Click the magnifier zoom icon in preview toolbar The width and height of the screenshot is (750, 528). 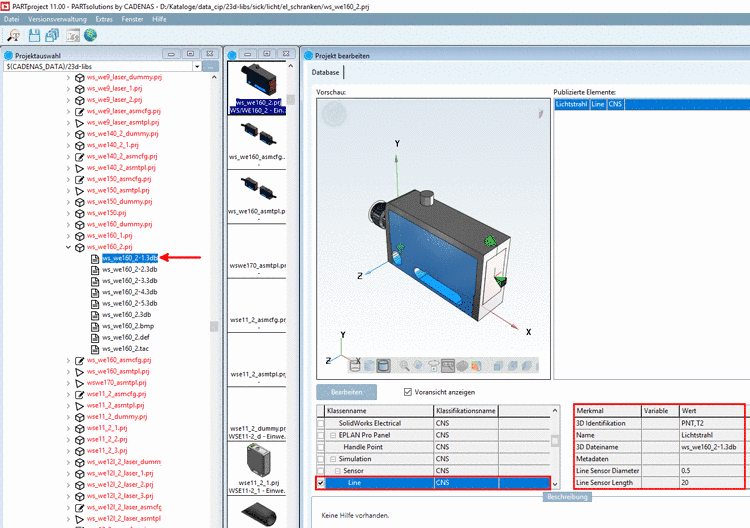[405, 366]
